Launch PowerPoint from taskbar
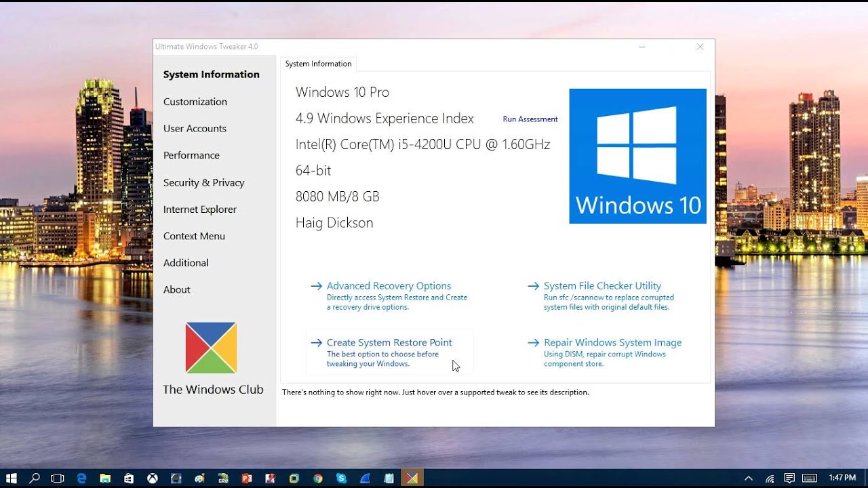The height and width of the screenshot is (488, 868). pos(247,478)
